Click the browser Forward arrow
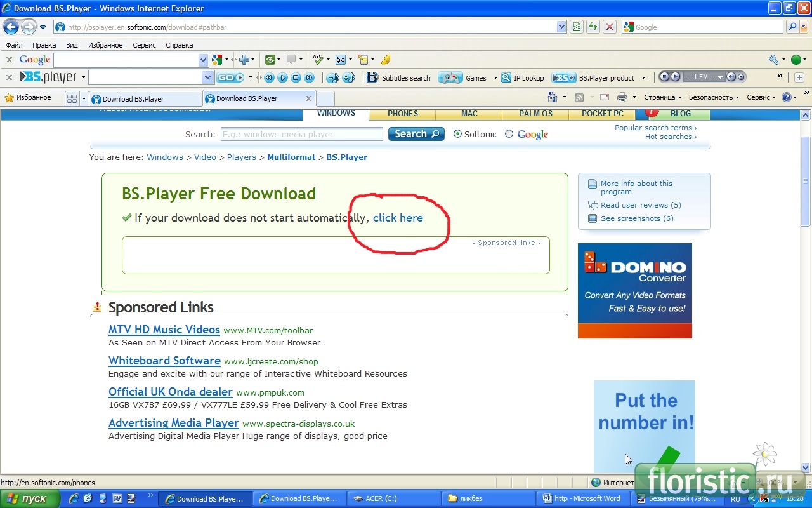Viewport: 812px width, 508px height. [x=29, y=27]
